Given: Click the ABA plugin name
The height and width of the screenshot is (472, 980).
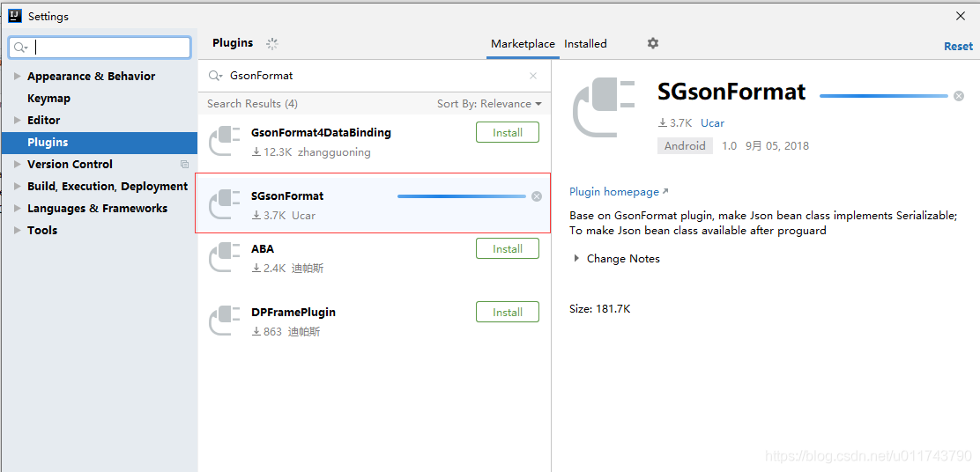Looking at the screenshot, I should 263,248.
